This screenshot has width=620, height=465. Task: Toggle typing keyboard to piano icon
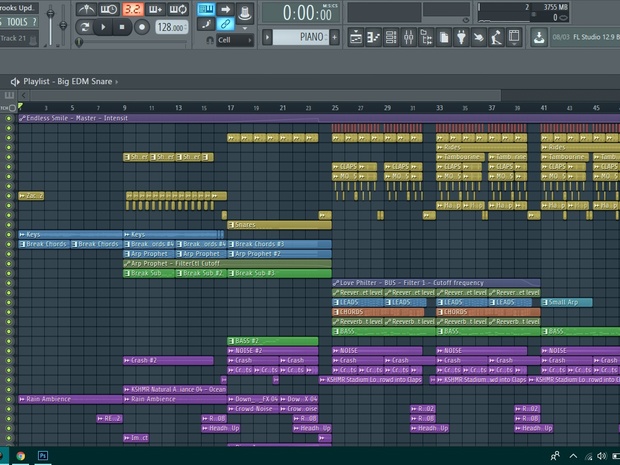(x=206, y=9)
